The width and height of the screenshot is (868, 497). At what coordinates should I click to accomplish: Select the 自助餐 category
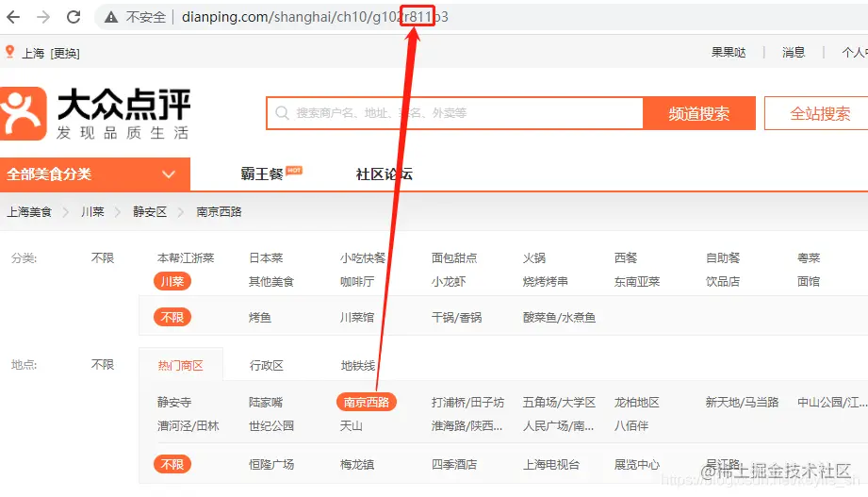[x=723, y=257]
